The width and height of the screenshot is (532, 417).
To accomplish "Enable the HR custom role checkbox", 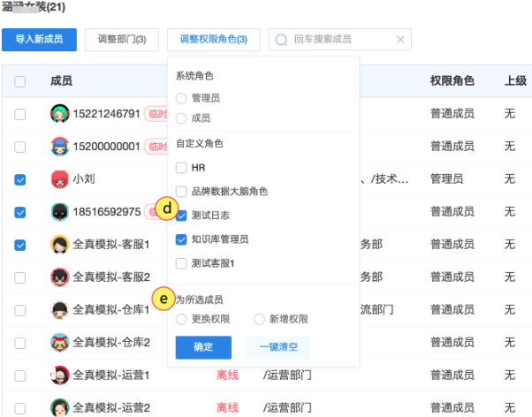I will [x=182, y=167].
